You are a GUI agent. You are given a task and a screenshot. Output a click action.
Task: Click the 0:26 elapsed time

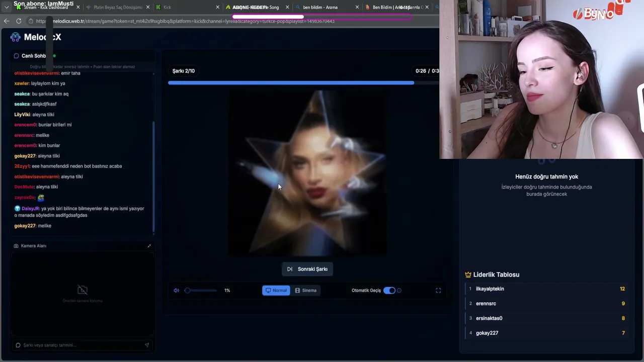click(421, 71)
